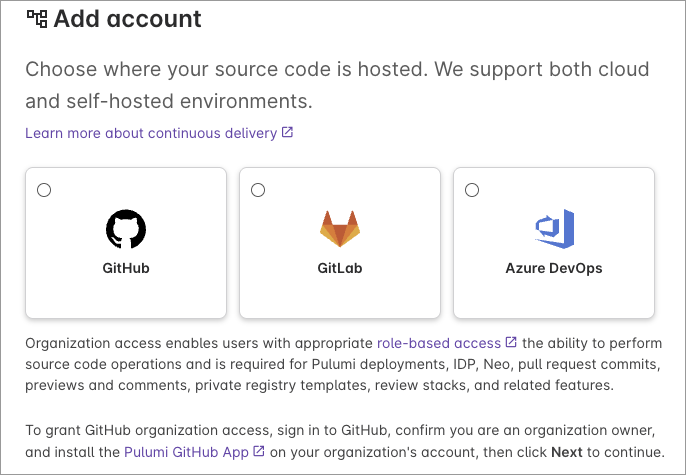
Task: Select the GitHub radio button
Action: tap(44, 190)
